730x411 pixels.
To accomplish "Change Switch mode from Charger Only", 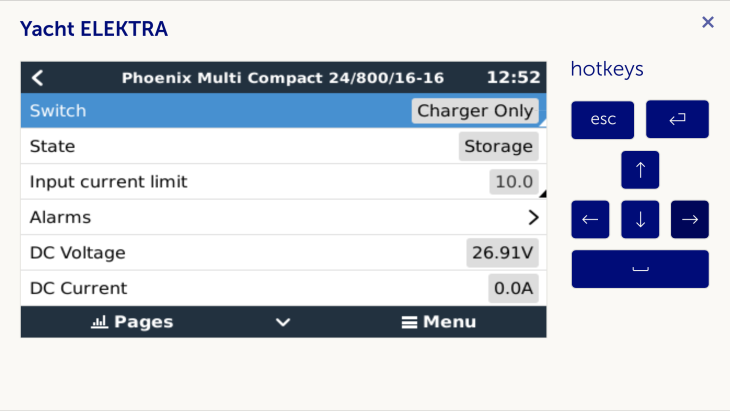I will [475, 111].
